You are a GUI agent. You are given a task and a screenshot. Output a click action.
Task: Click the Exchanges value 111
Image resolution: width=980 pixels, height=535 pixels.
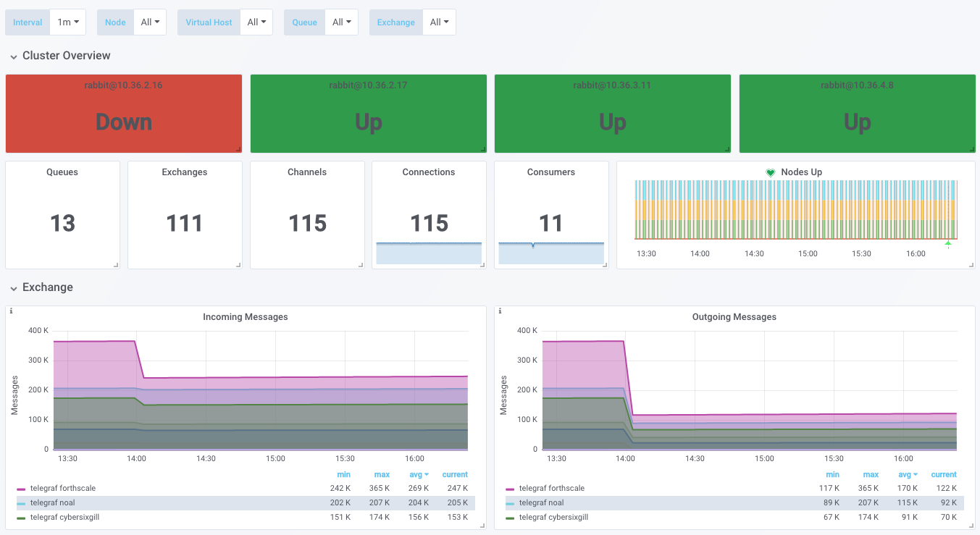click(x=185, y=223)
